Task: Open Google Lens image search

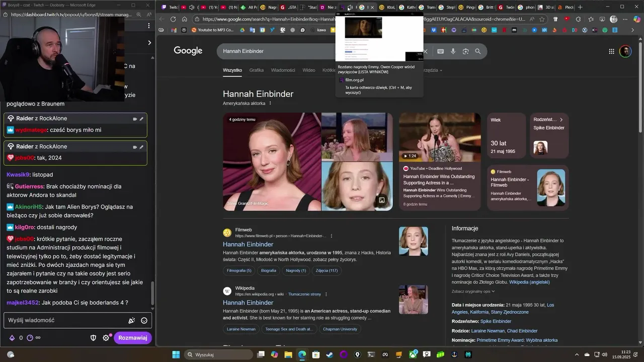Action: pyautogui.click(x=465, y=51)
